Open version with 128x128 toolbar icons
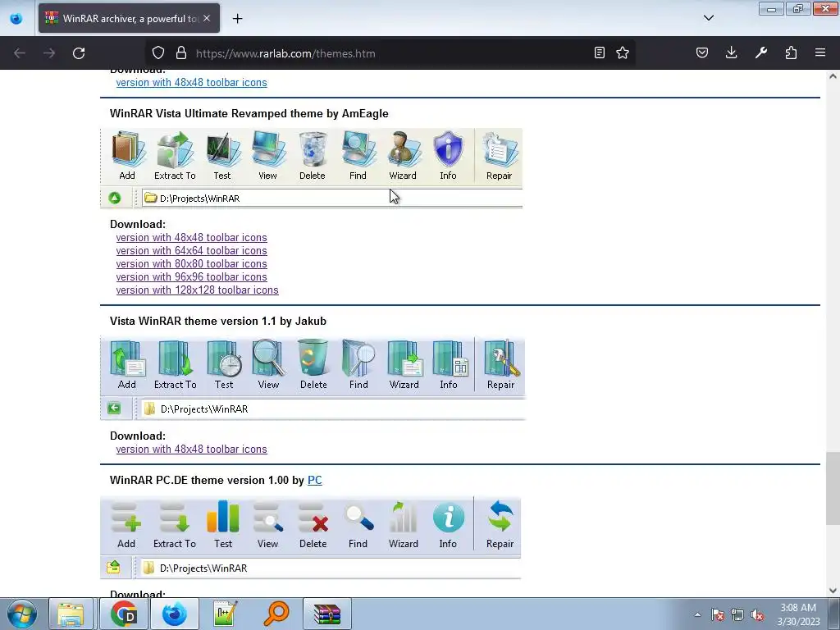This screenshot has width=840, height=630. click(197, 290)
